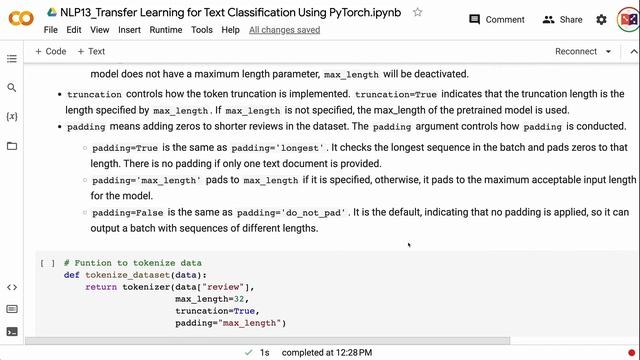Viewport: 640px width, 360px height.
Task: Click the 1s execution time text
Action: (x=264, y=352)
